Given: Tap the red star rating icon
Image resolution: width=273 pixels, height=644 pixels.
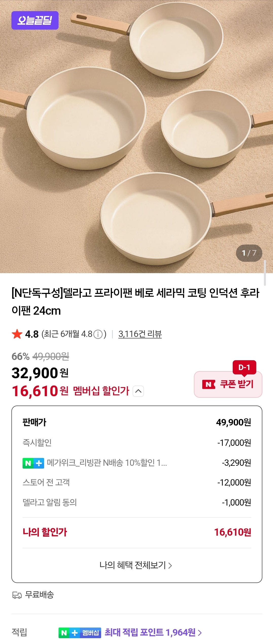Looking at the screenshot, I should click(17, 334).
